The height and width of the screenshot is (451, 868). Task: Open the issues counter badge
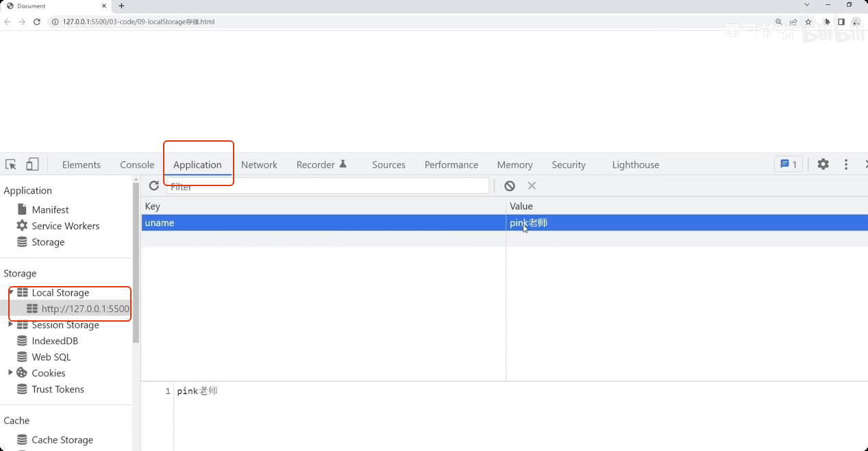[789, 164]
